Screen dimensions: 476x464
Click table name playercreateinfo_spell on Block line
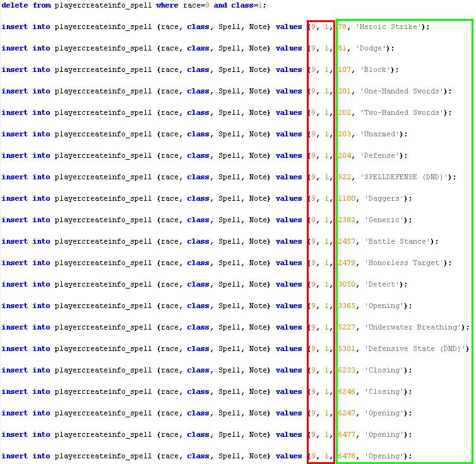[103, 70]
